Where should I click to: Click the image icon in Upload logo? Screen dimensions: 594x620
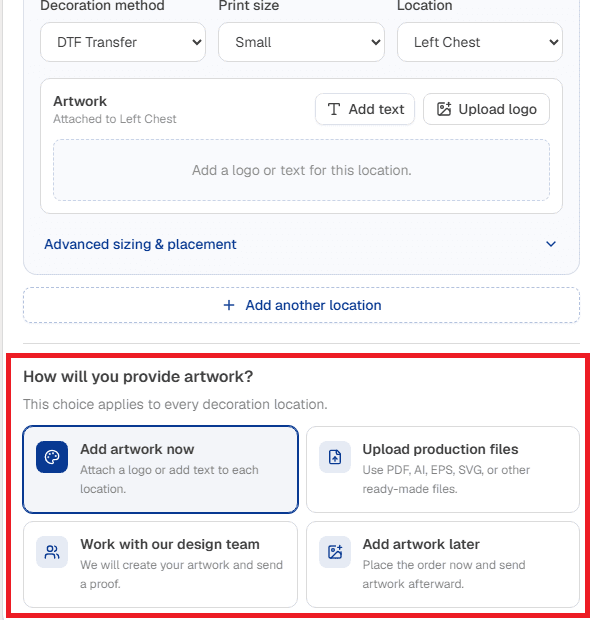click(444, 109)
